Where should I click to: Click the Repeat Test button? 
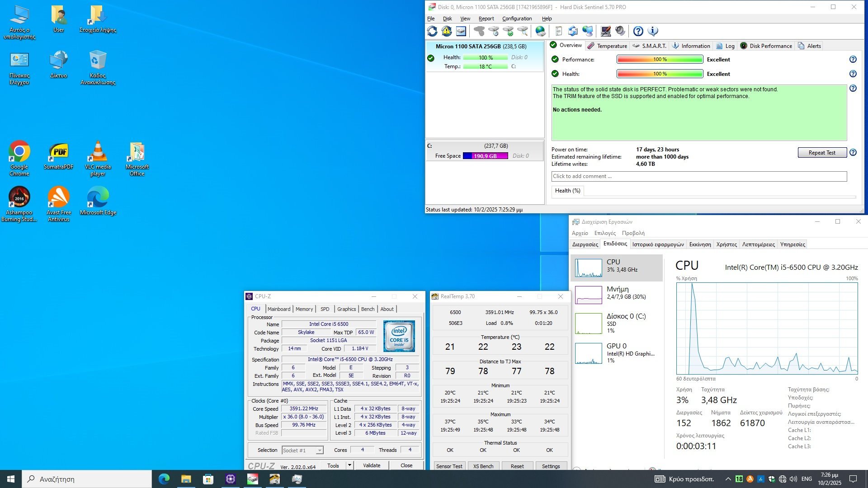click(x=822, y=153)
